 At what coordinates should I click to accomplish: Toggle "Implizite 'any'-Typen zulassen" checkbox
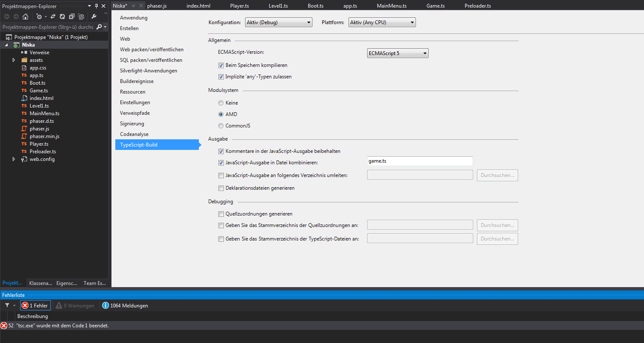(221, 77)
